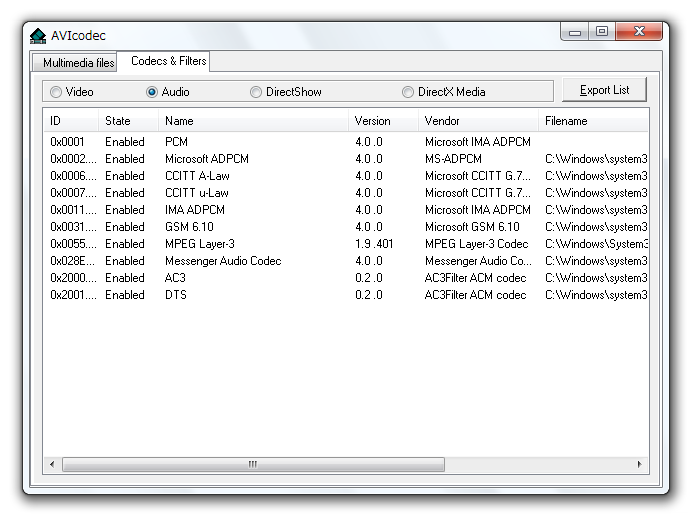Image resolution: width=694 pixels, height=519 pixels.
Task: Sort by the Filename column header
Action: tap(594, 121)
